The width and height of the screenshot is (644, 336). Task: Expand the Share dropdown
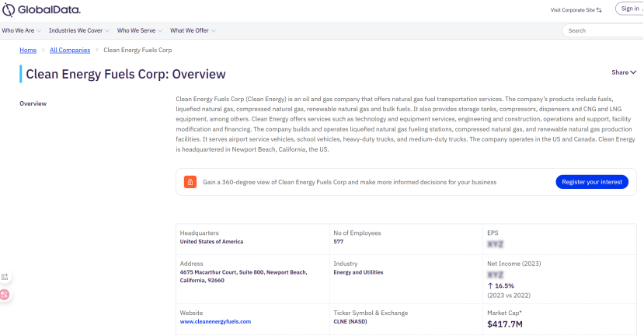click(623, 72)
